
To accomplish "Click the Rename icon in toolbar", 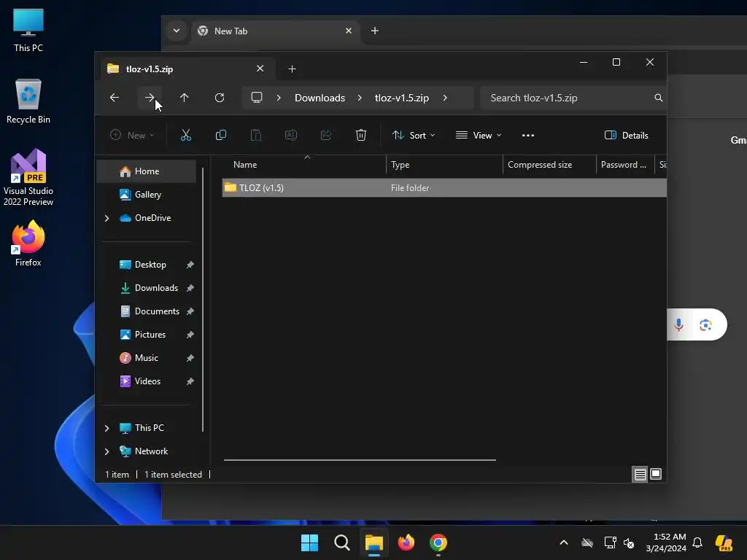I will [290, 135].
